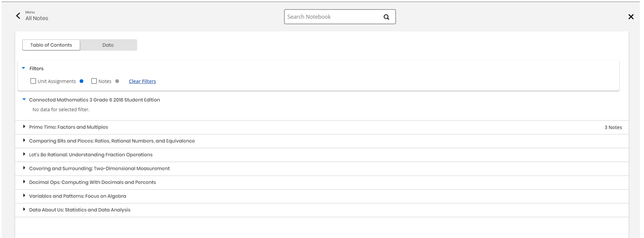
Task: Click the blue Unit Assignments dot
Action: (81, 81)
